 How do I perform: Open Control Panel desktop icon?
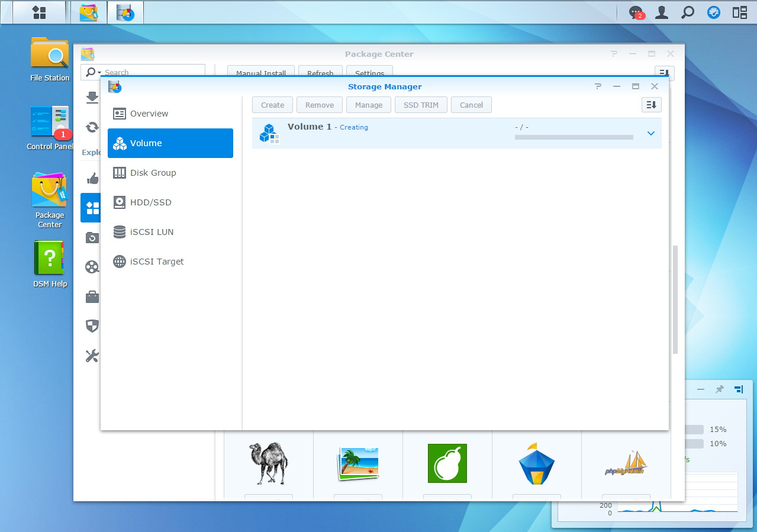coord(50,128)
